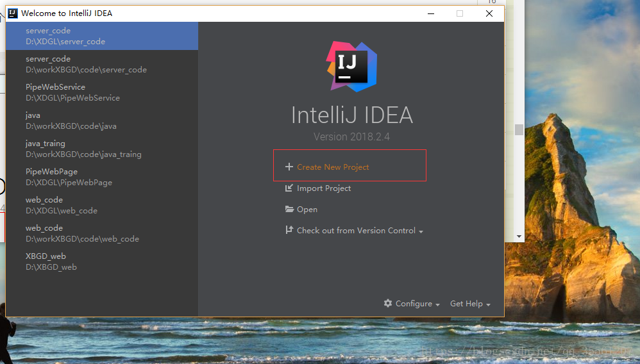This screenshot has height=364, width=640.
Task: Close the IntelliJ IDEA welcome window
Action: click(x=489, y=13)
